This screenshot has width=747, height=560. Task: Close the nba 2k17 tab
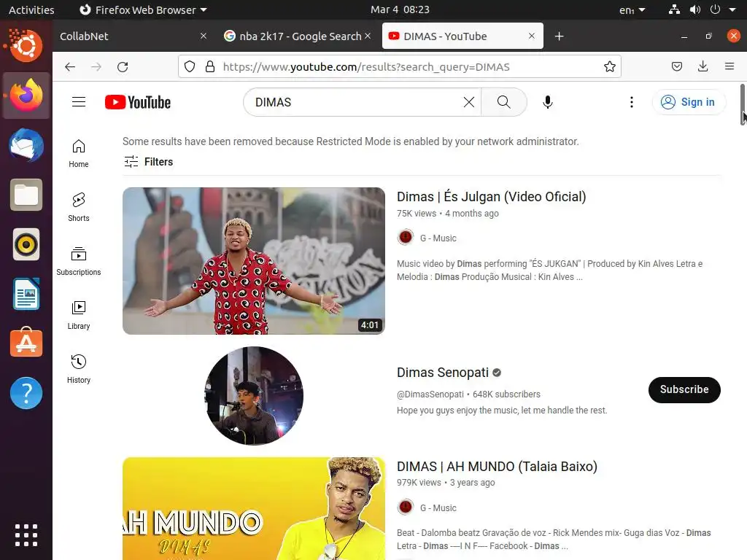[x=368, y=36]
